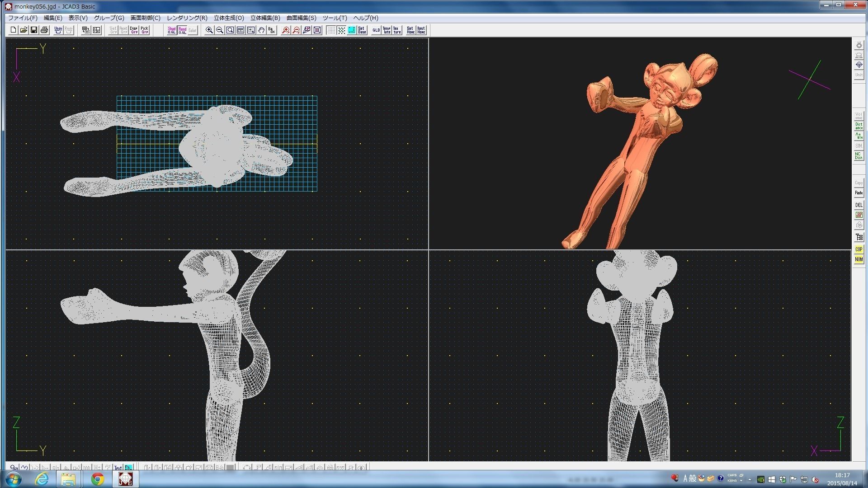Open a file with the folder icon

[x=24, y=30]
